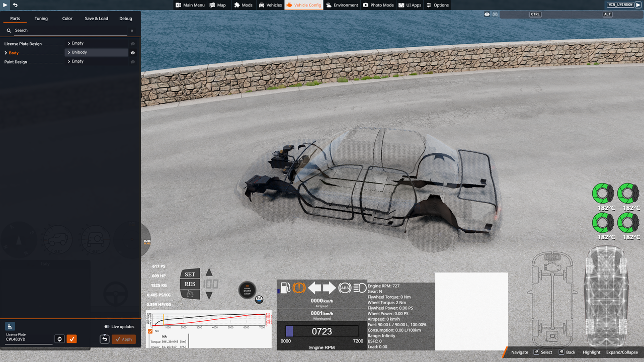Open the Body Unibody dropdown
Screen dimensions: 644x362
point(96,52)
